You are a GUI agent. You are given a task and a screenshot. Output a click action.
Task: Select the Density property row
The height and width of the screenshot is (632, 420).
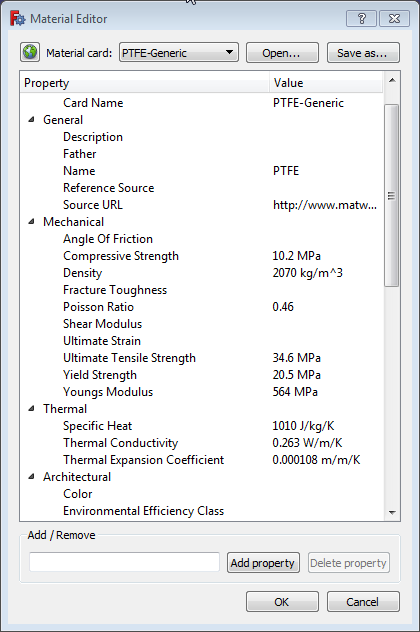pos(202,273)
